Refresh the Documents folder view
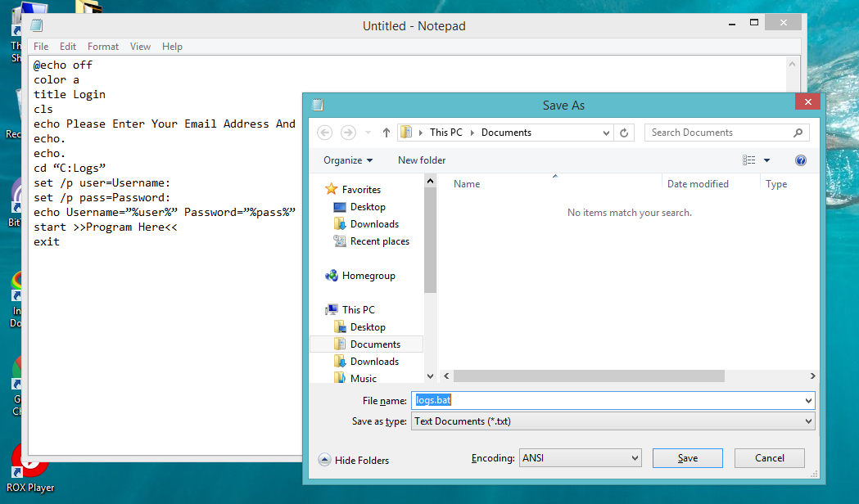859x504 pixels. (x=624, y=132)
